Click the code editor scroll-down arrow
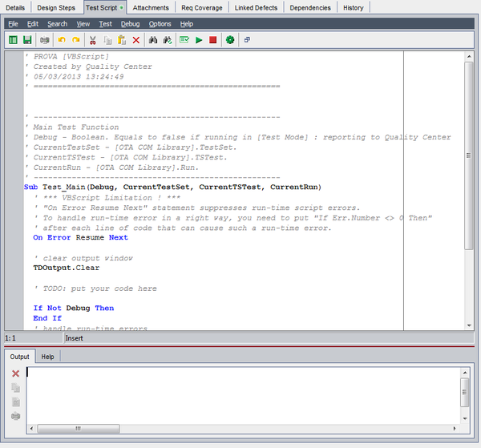 (469, 325)
